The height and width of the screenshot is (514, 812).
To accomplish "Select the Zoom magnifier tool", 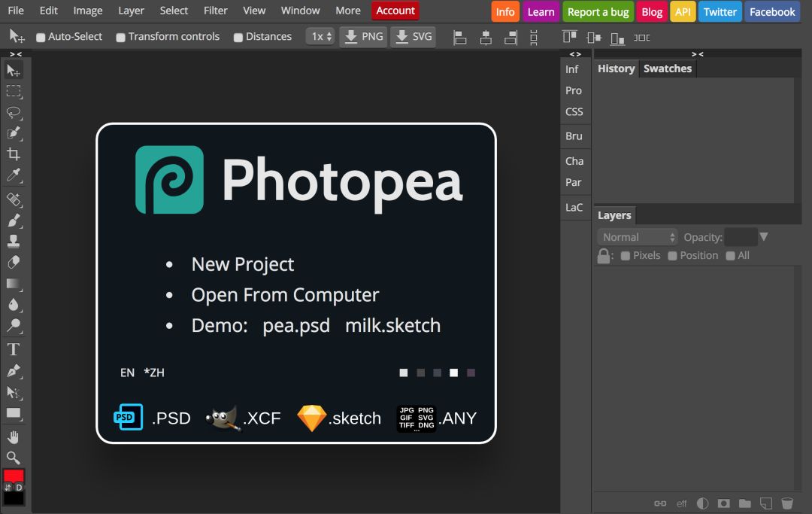I will [x=14, y=458].
